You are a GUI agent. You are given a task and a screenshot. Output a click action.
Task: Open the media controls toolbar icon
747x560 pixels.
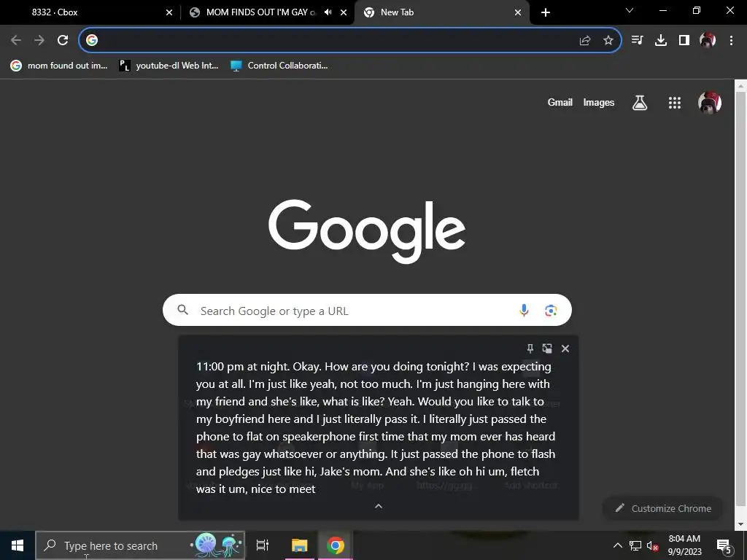point(638,40)
